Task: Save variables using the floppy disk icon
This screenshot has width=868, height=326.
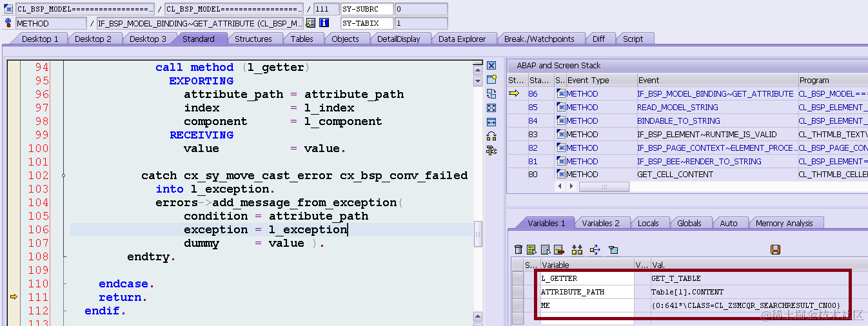Action: pos(776,249)
